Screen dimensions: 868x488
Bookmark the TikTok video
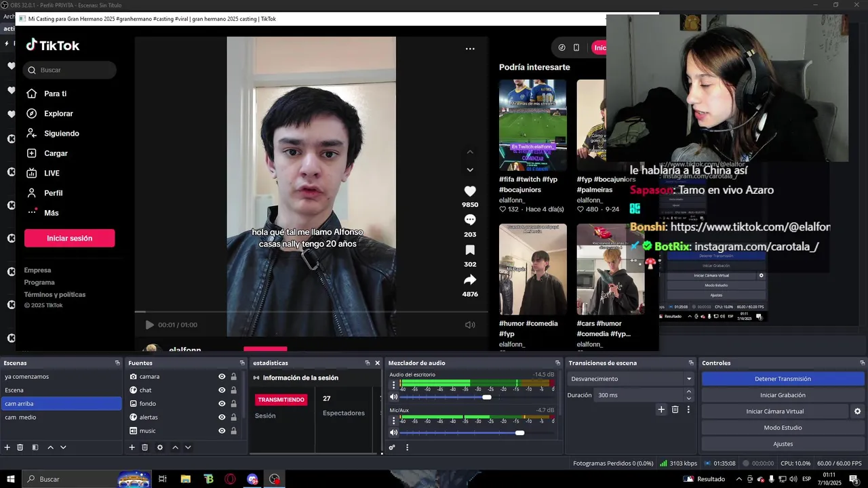pyautogui.click(x=470, y=250)
